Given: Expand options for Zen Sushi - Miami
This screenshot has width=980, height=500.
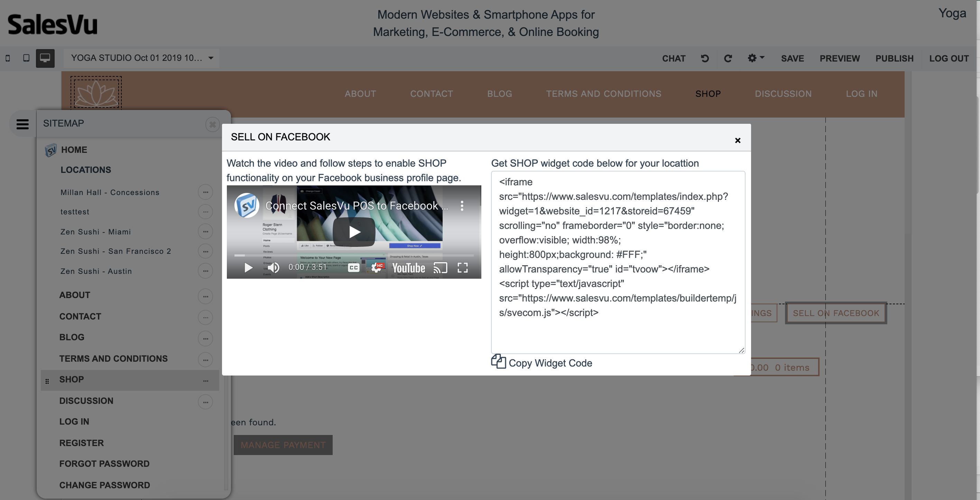Looking at the screenshot, I should pos(205,232).
